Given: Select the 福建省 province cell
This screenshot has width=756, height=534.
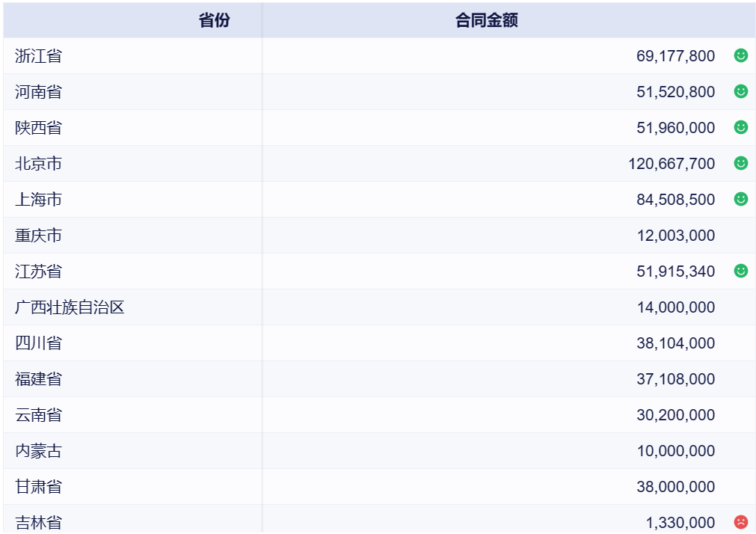Looking at the screenshot, I should [39, 379].
